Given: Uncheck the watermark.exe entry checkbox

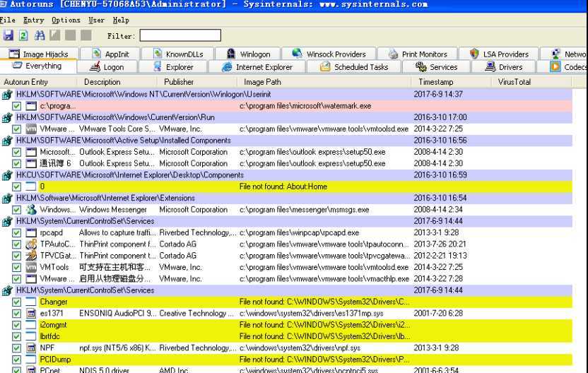Looking at the screenshot, I should tap(16, 106).
